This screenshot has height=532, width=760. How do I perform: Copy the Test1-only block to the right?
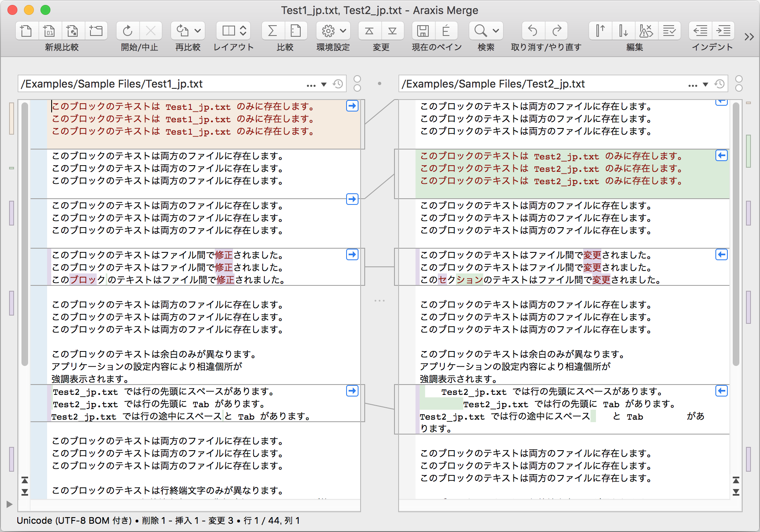click(352, 106)
